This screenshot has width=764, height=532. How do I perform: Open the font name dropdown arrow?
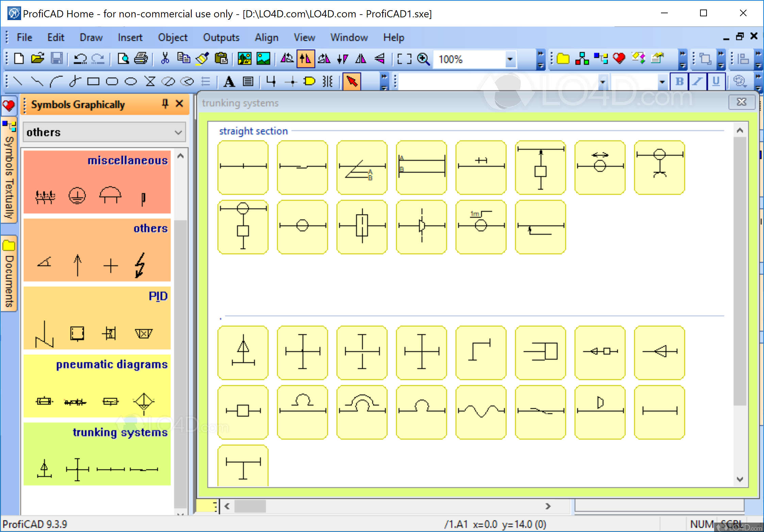click(x=602, y=82)
